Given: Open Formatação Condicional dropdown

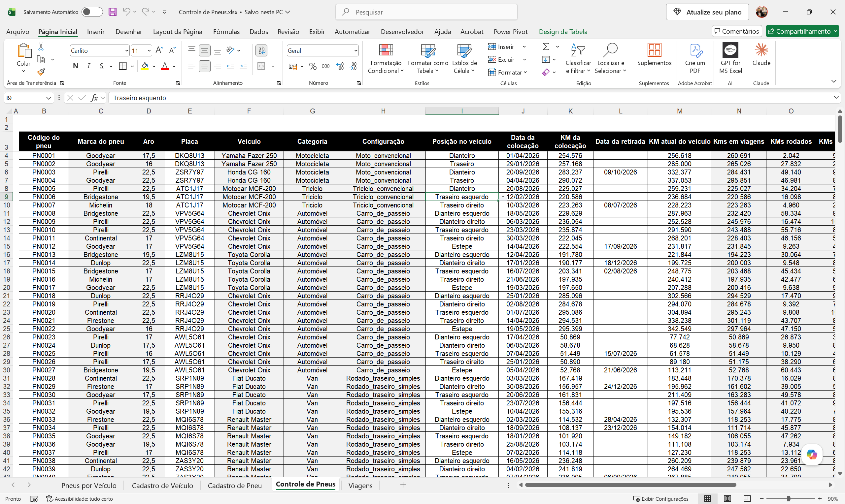Looking at the screenshot, I should 386,58.
